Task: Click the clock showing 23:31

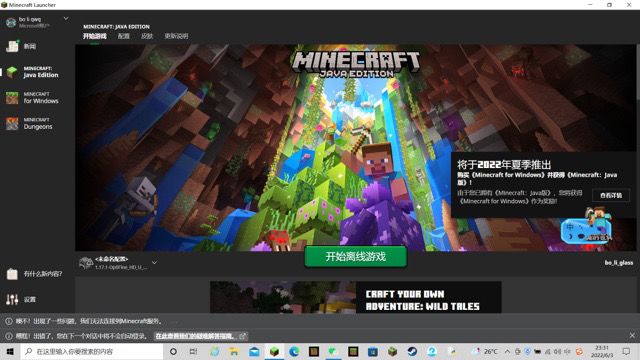Action: pos(602,351)
